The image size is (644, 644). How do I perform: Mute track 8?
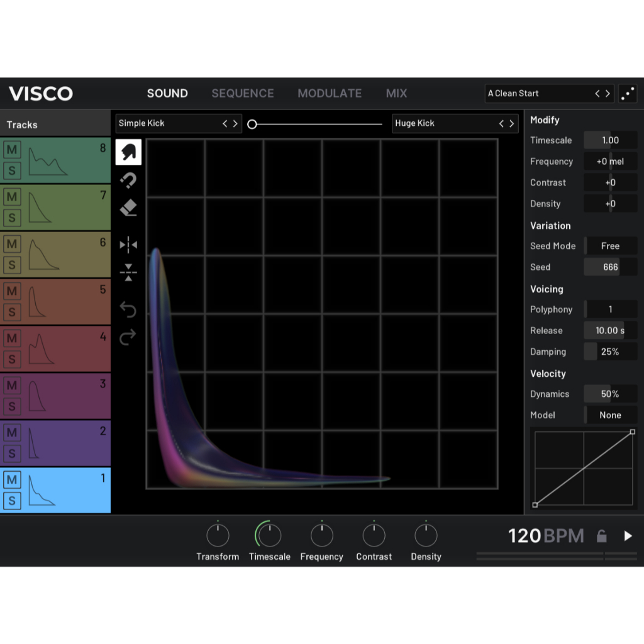coord(12,150)
